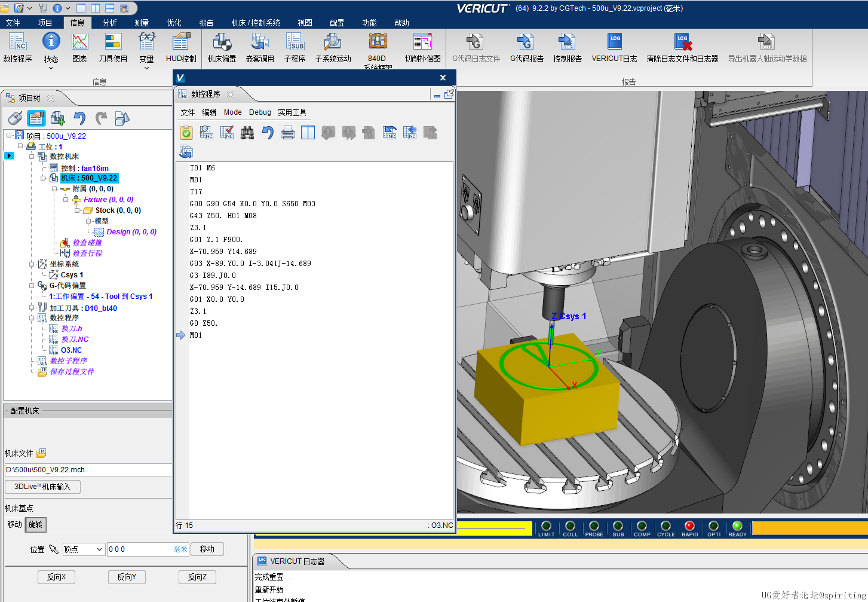Click the magnifier NC search icon in editor toolbar
Viewport: 868px width, 602px height.
tap(207, 133)
